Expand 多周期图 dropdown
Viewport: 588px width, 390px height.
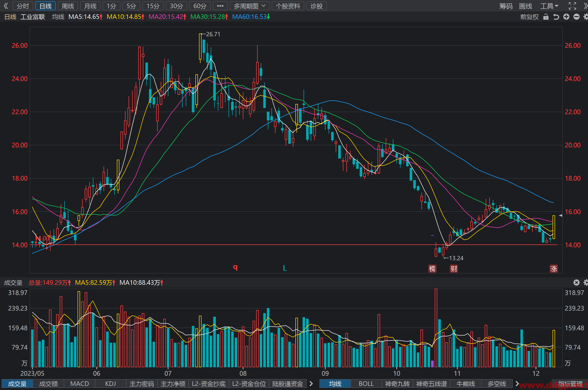(x=250, y=6)
